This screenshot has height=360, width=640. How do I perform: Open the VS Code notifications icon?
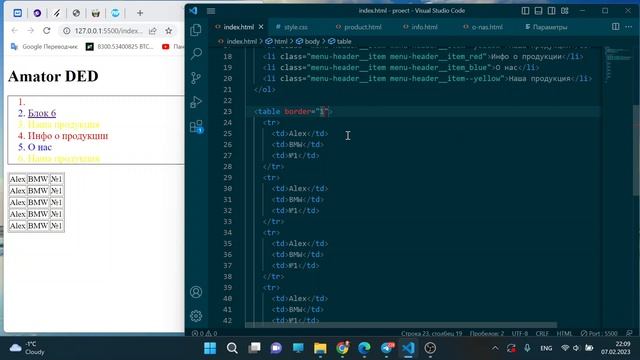(x=629, y=333)
